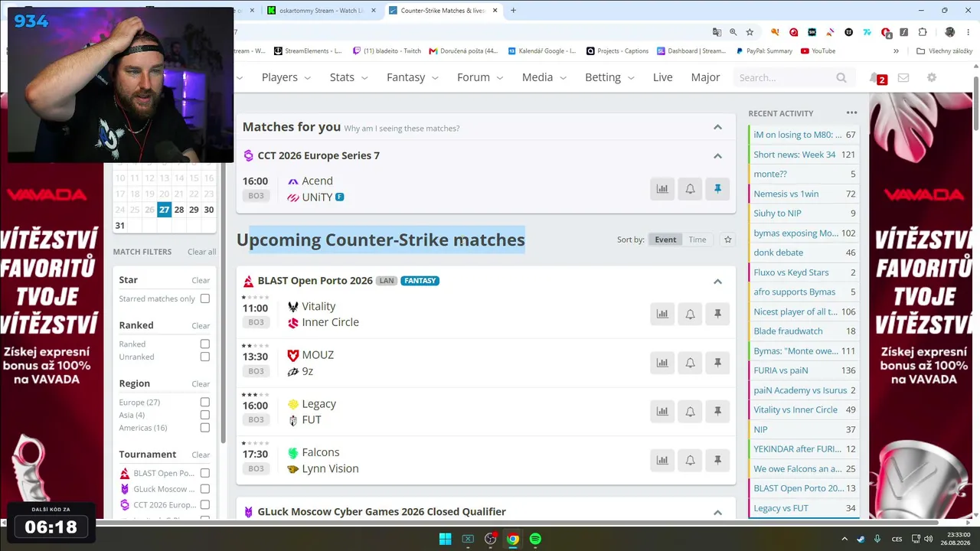
Task: Click Clear all match filters
Action: (201, 252)
